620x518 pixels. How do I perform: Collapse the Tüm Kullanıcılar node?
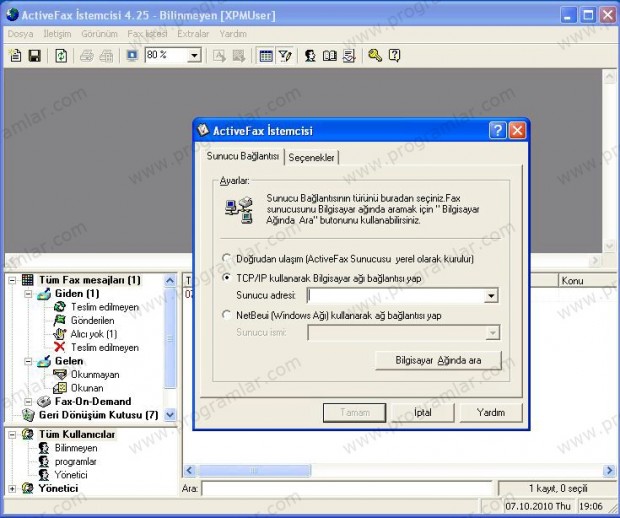pos(12,435)
